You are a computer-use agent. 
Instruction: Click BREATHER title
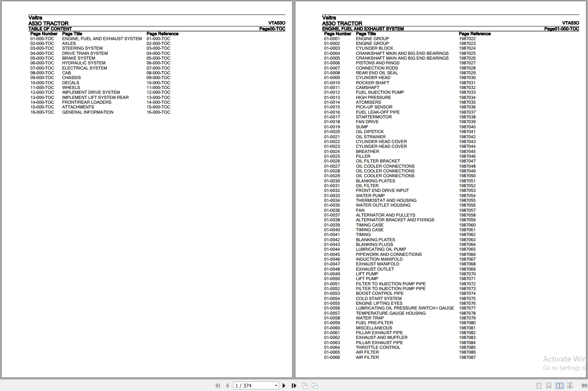[367, 151]
